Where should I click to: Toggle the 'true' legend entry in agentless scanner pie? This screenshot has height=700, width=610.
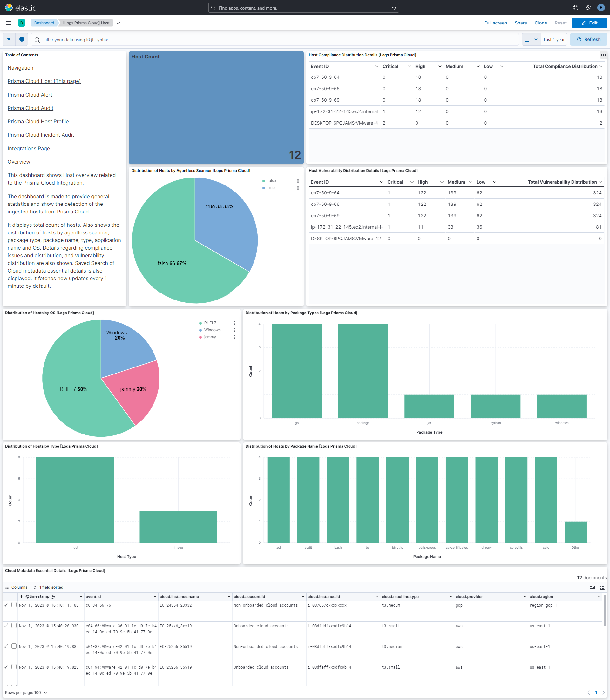[271, 187]
